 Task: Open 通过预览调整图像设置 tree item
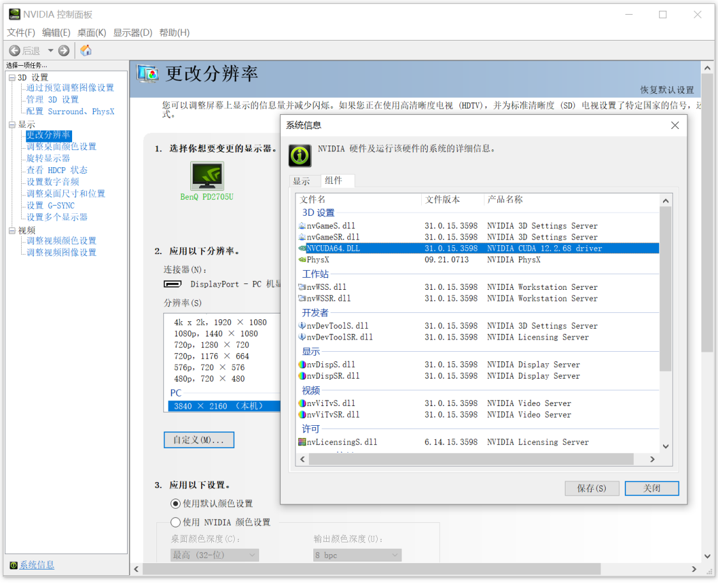pos(70,88)
